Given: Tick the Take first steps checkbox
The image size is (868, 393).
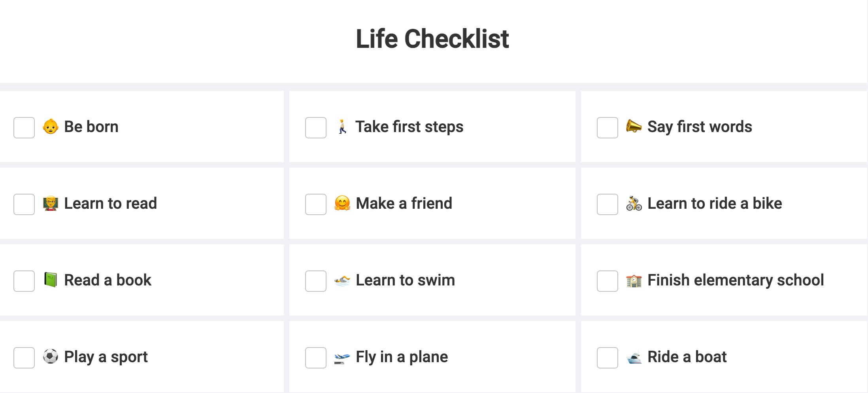Looking at the screenshot, I should (x=316, y=128).
